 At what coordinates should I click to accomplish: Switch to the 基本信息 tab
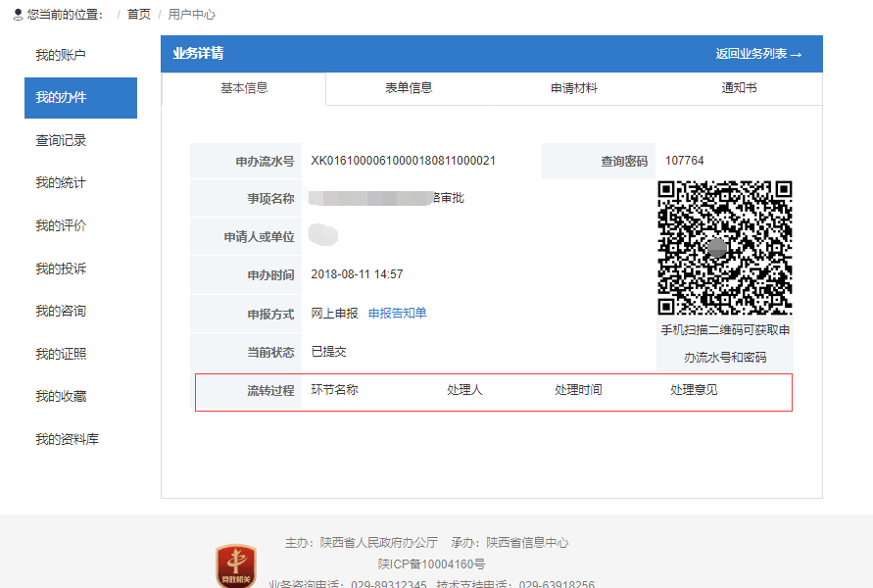pyautogui.click(x=244, y=88)
